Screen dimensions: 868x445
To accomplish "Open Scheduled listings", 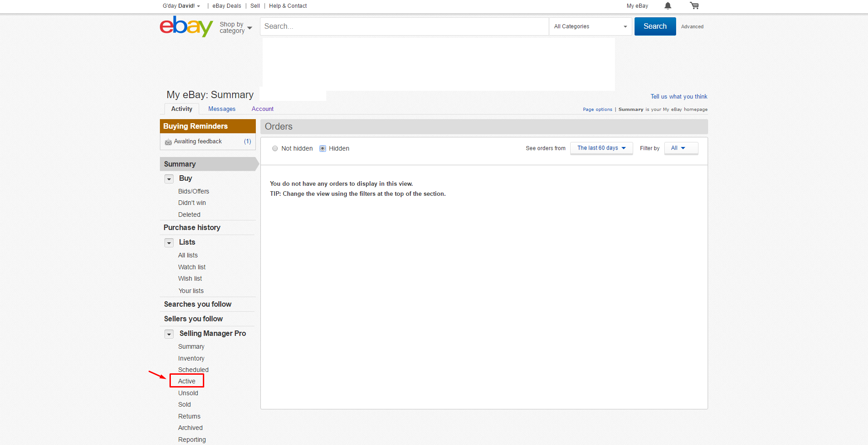I will (193, 370).
